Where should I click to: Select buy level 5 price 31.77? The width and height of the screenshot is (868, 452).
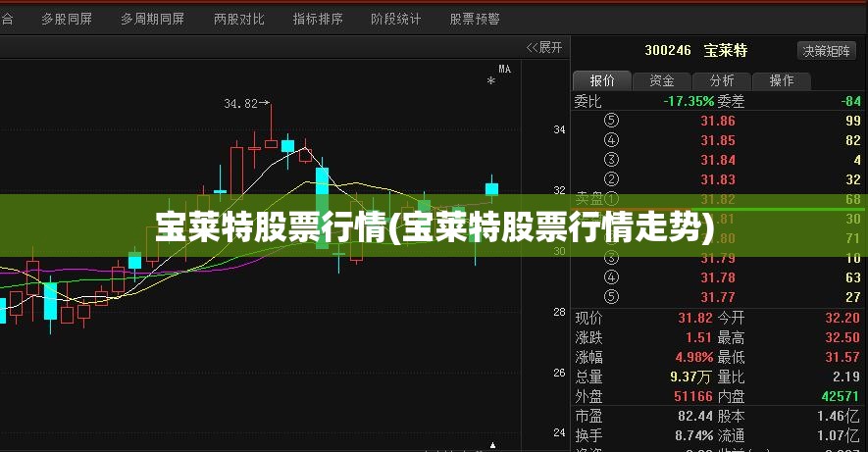pyautogui.click(x=718, y=298)
